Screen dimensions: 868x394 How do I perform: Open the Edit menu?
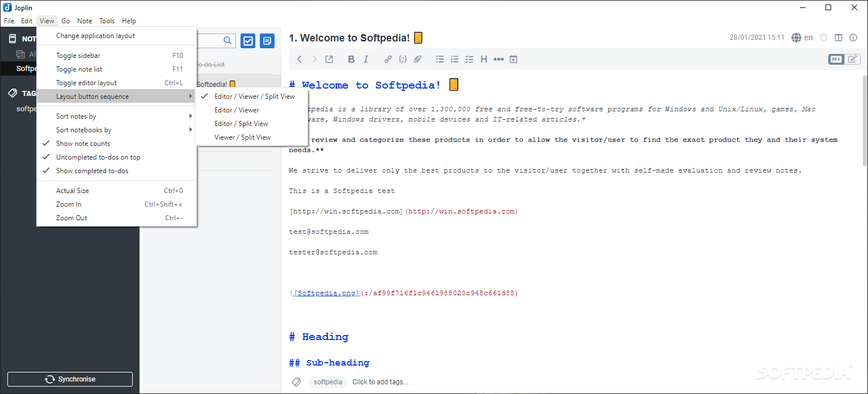(x=27, y=21)
